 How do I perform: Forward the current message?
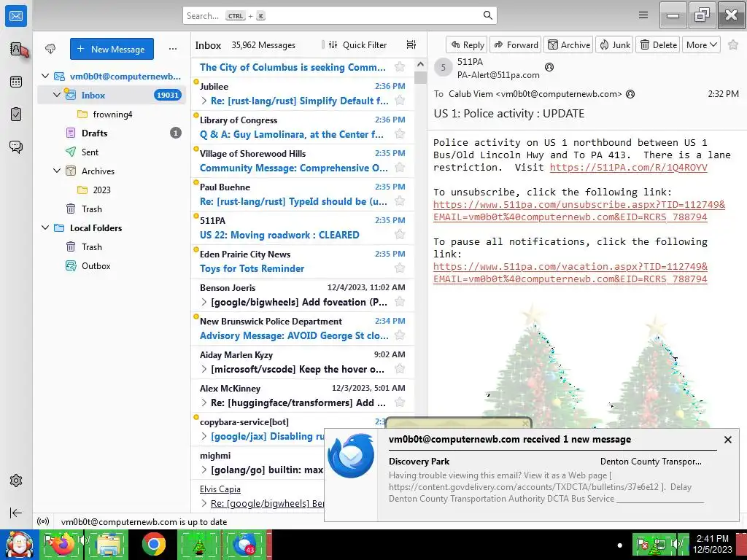pyautogui.click(x=516, y=44)
